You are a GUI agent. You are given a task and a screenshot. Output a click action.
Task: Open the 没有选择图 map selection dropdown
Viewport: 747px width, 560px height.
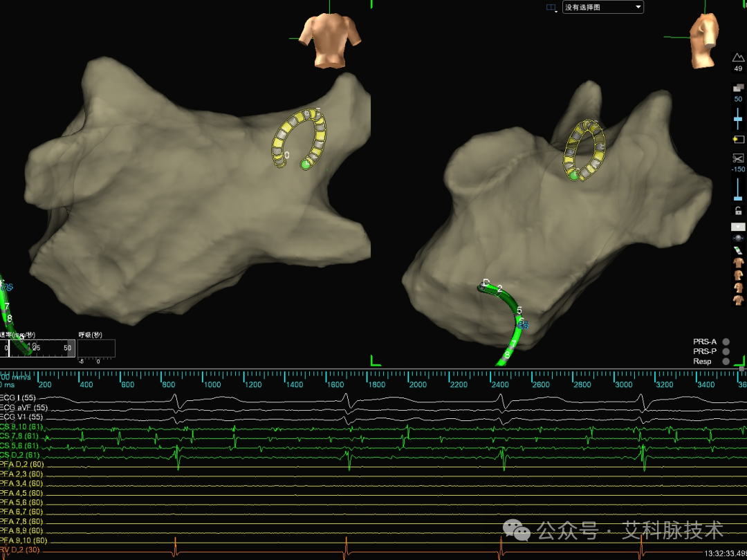click(x=603, y=7)
